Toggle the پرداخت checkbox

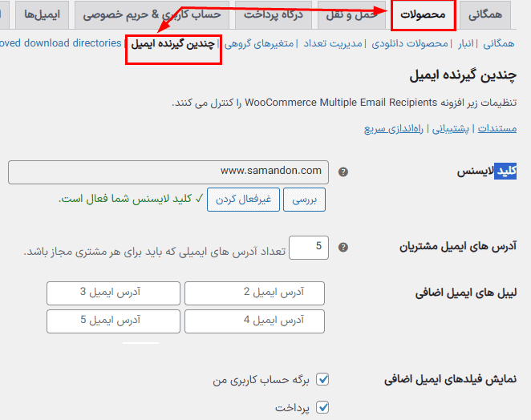click(322, 407)
